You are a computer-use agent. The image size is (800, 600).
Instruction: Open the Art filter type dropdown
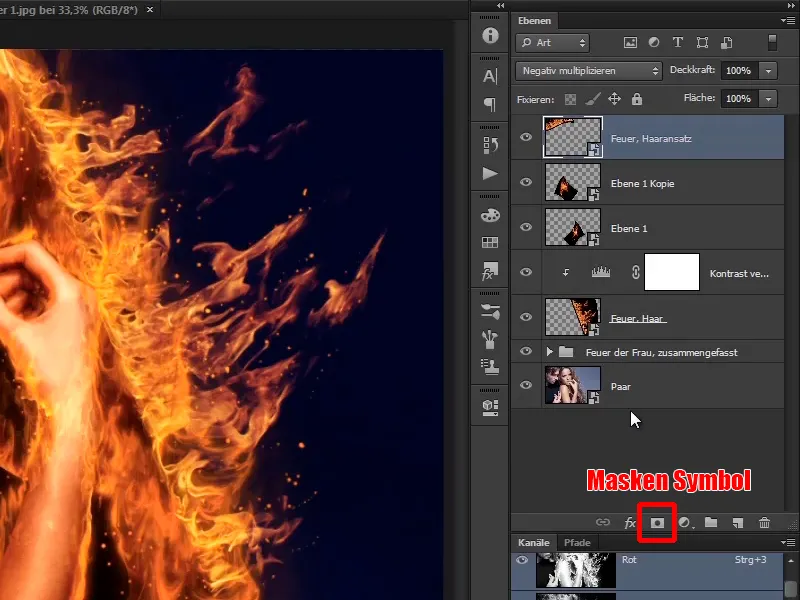click(x=553, y=43)
